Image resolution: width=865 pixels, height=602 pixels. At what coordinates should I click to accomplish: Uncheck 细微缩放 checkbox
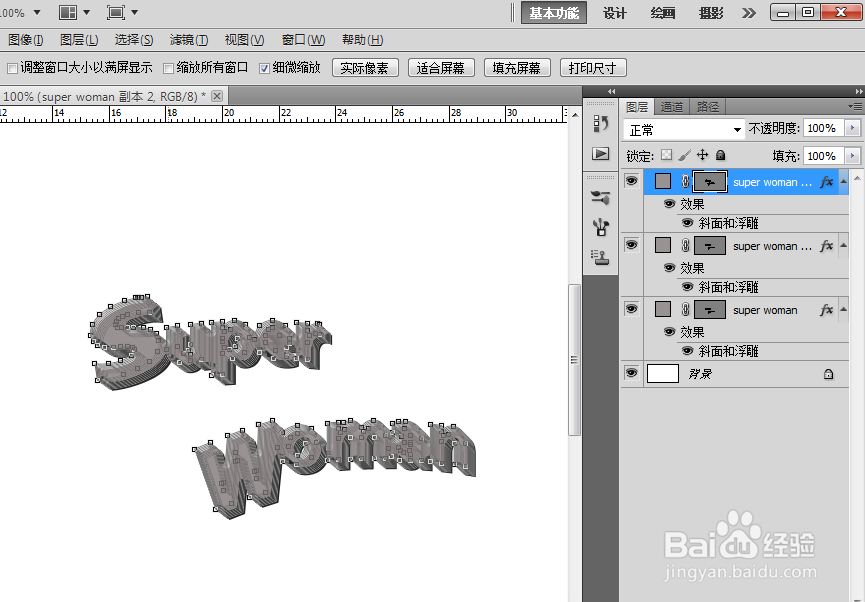(264, 68)
